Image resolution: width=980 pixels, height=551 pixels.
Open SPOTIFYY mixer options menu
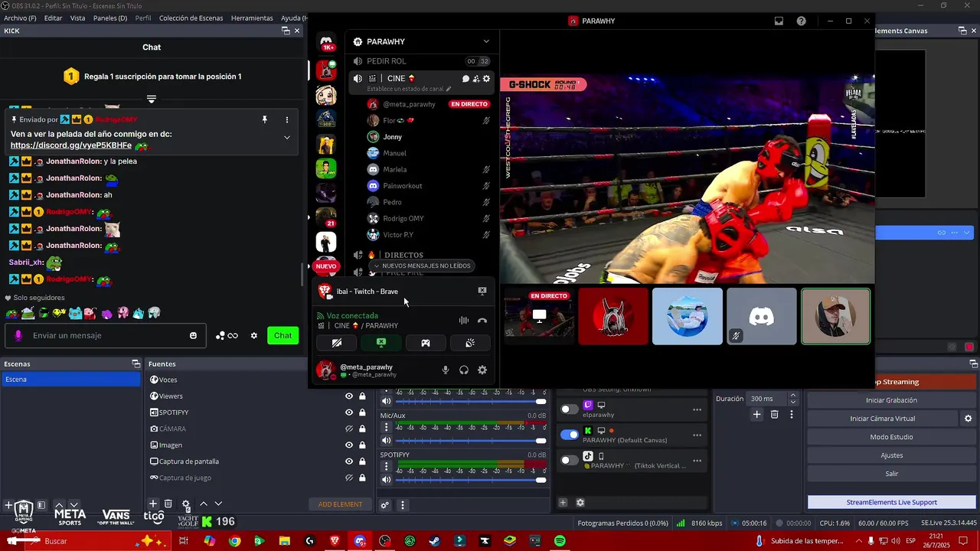coord(386,466)
